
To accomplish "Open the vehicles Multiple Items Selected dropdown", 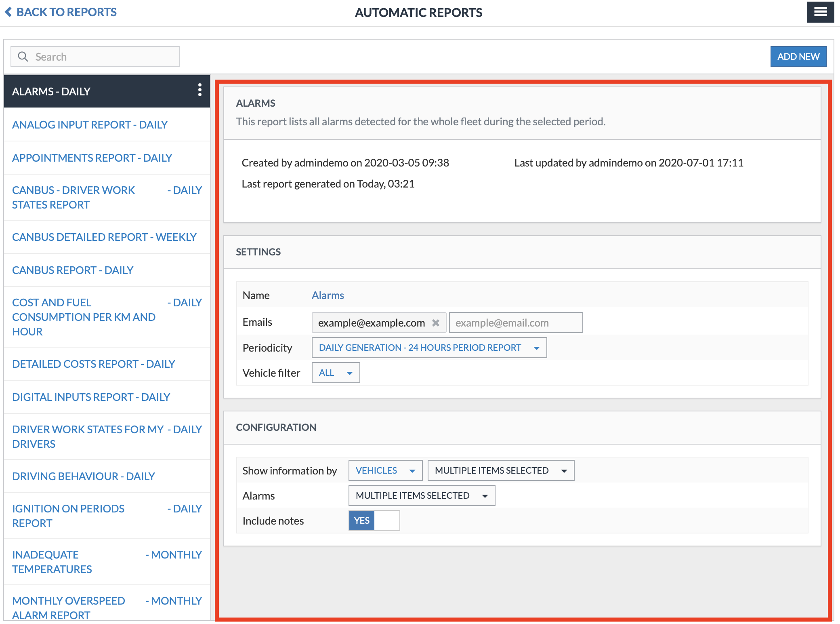I will pyautogui.click(x=501, y=470).
